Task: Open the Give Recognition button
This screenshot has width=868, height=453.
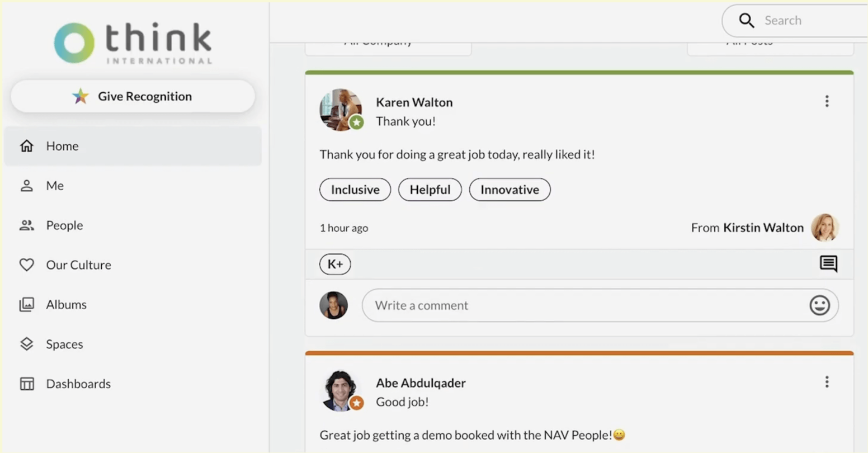Action: (x=133, y=96)
